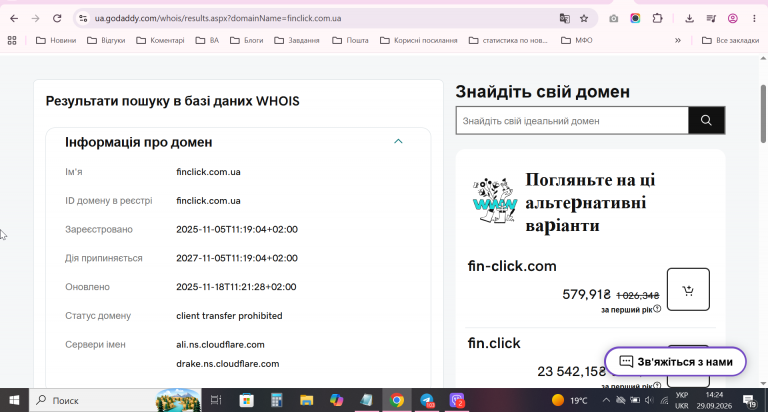Open the fin.click domain suggestion
This screenshot has height=412, width=768.
tap(494, 343)
